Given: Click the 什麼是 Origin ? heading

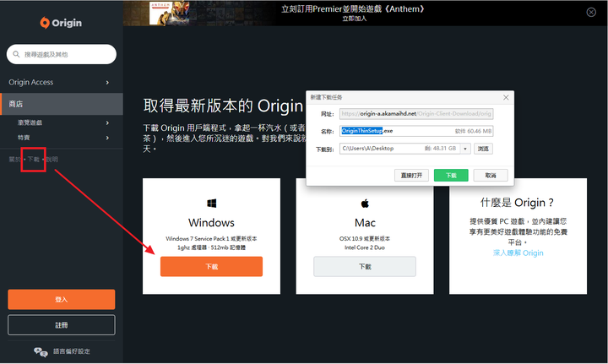Looking at the screenshot, I should pyautogui.click(x=518, y=203).
